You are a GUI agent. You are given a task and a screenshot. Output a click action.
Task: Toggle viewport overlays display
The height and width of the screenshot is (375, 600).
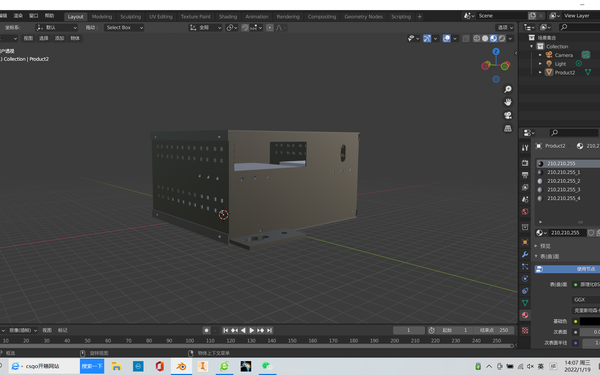tap(446, 38)
